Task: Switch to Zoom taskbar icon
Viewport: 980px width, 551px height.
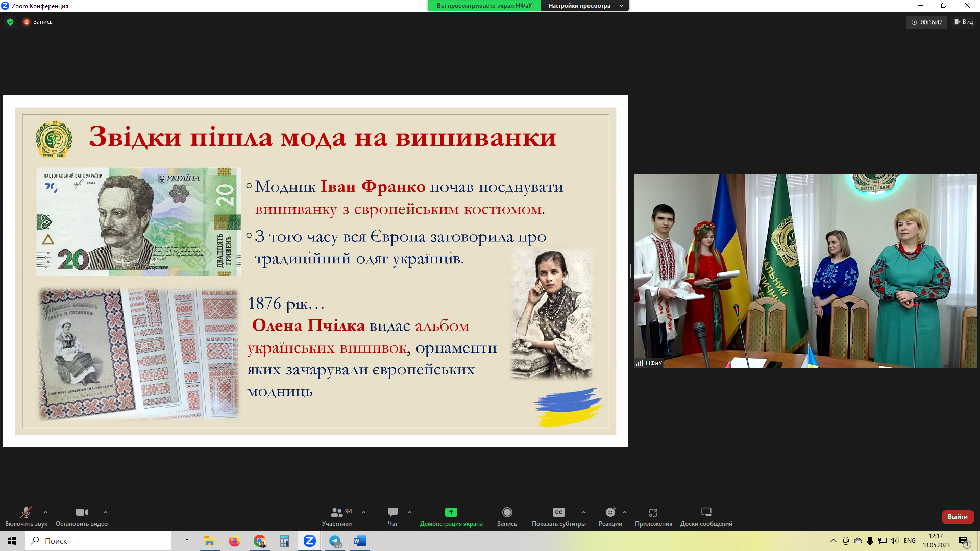Action: (x=310, y=541)
